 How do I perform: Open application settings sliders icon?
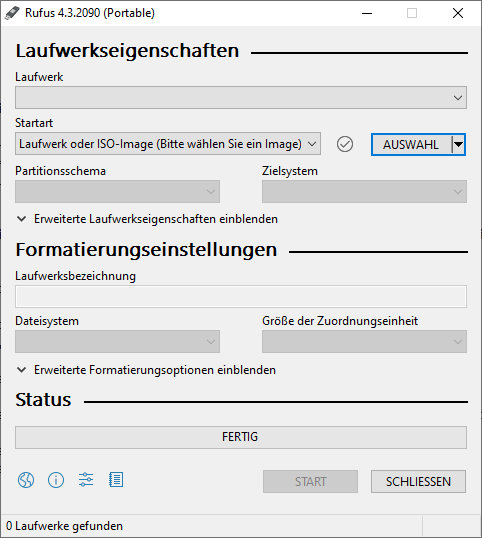click(x=86, y=480)
